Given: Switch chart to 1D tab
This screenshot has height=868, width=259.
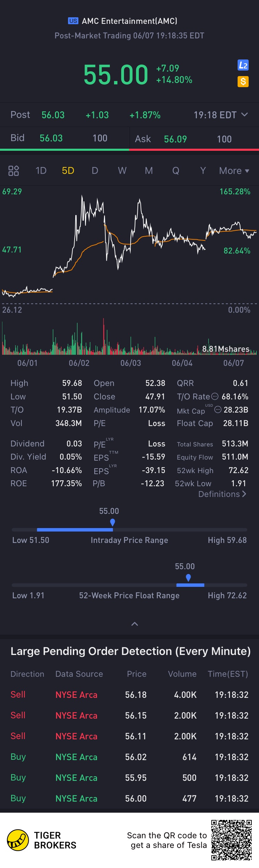Looking at the screenshot, I should 41,171.
